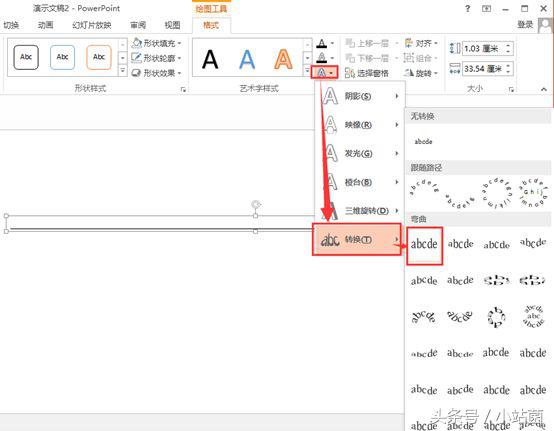
Task: Switch to the 幻灯片放映 tab
Action: coord(92,25)
